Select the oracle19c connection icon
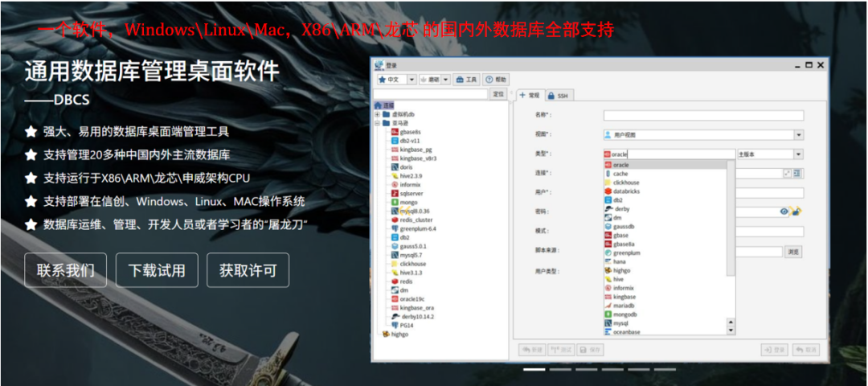This screenshot has height=386, width=868. [395, 299]
